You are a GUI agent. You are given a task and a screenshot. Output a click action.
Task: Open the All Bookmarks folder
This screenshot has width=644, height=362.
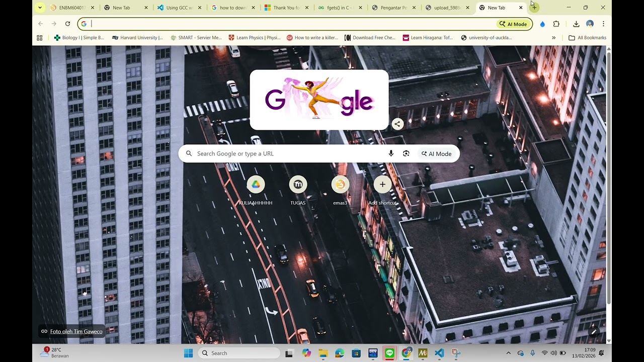coord(587,38)
